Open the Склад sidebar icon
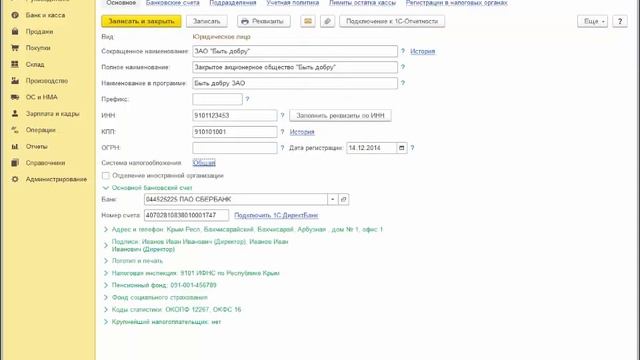This screenshot has width=640, height=360. point(15,64)
